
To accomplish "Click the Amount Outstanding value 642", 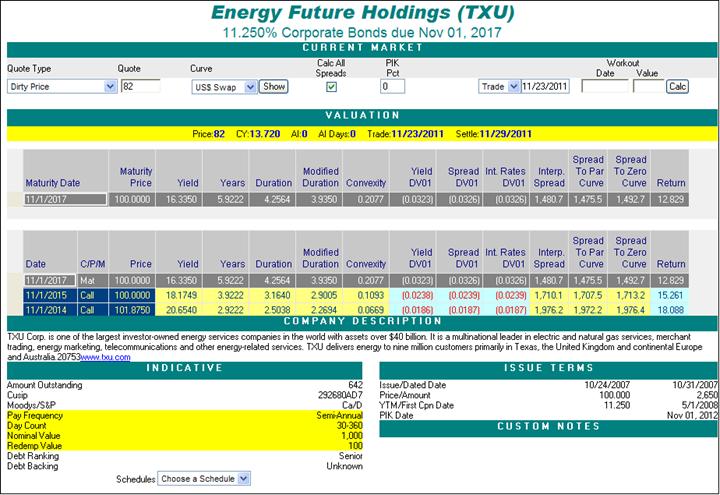I will (355, 385).
